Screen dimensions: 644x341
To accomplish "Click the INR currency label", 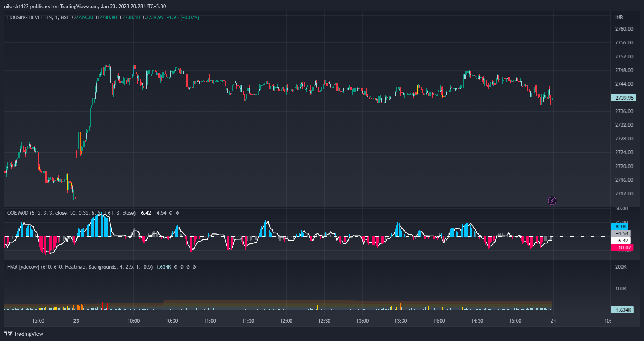I will tap(619, 17).
